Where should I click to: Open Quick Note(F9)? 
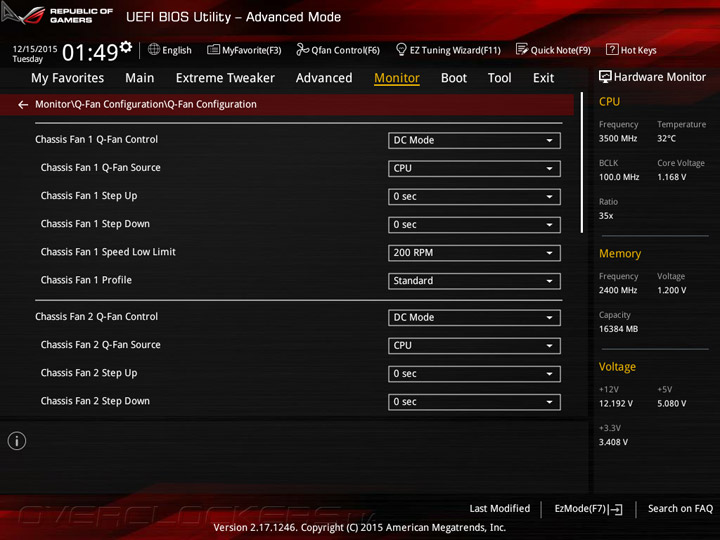click(x=553, y=50)
